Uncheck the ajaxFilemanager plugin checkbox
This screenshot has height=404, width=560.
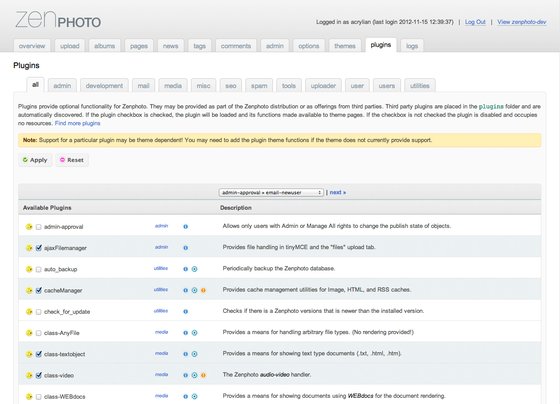click(39, 248)
